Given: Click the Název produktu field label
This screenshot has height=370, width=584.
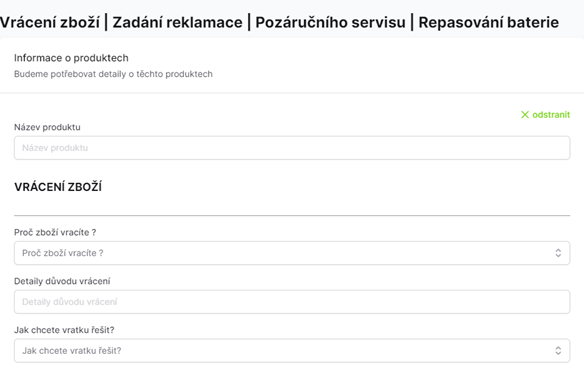Looking at the screenshot, I should 47,127.
